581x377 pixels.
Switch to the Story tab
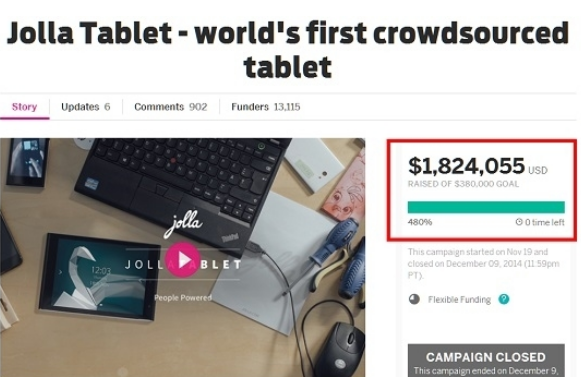tap(24, 107)
